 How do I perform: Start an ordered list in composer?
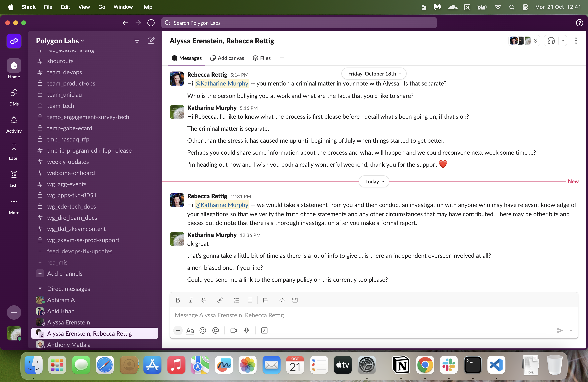(x=236, y=300)
